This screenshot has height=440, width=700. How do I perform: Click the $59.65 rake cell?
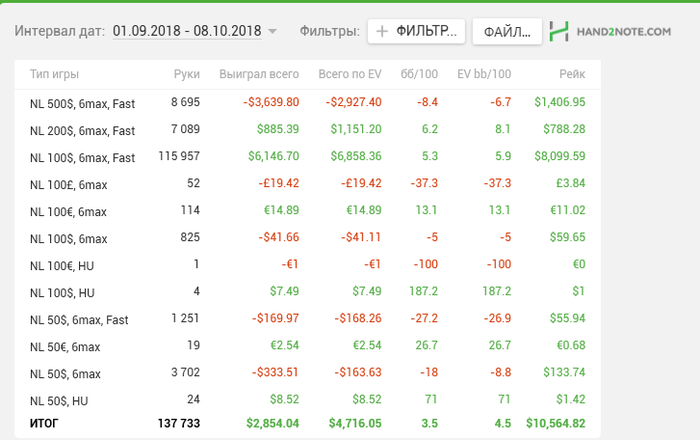(567, 237)
